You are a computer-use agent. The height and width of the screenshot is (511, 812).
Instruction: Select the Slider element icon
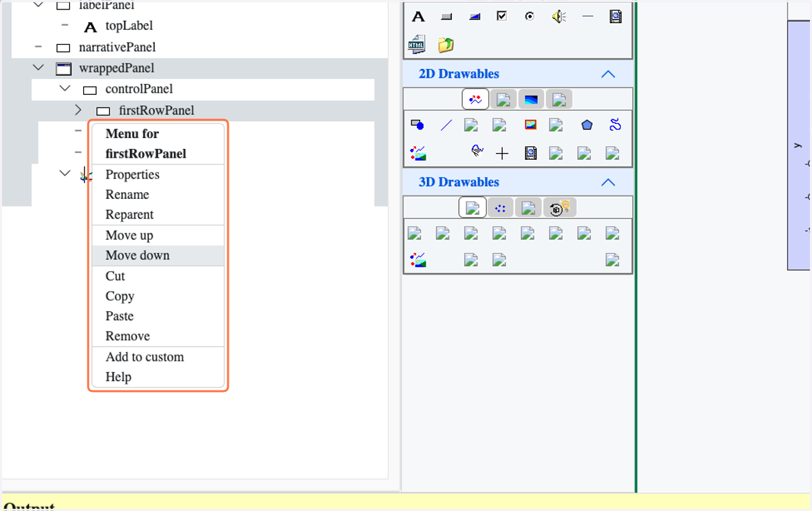(x=474, y=16)
